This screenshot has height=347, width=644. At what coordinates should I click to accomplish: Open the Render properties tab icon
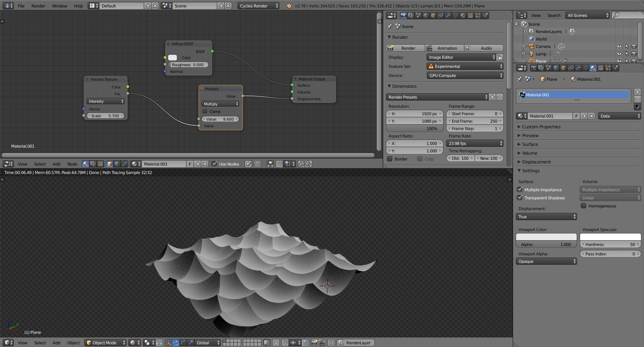[533, 68]
